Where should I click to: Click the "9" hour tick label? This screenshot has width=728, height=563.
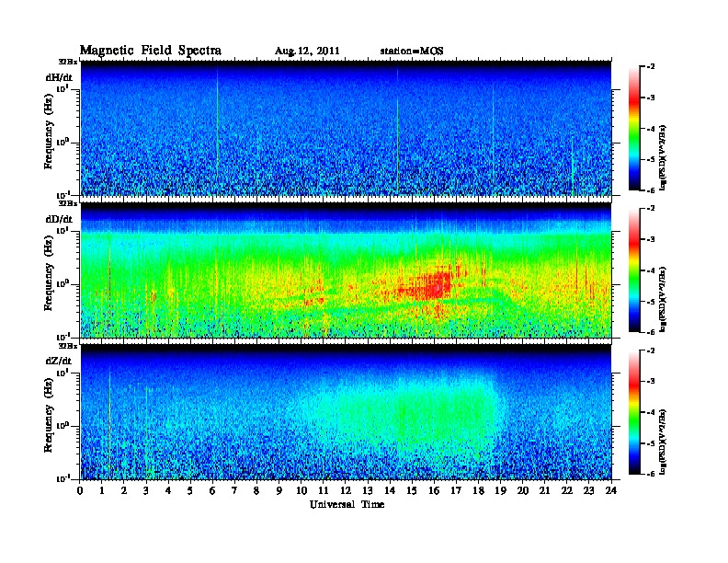coord(279,490)
